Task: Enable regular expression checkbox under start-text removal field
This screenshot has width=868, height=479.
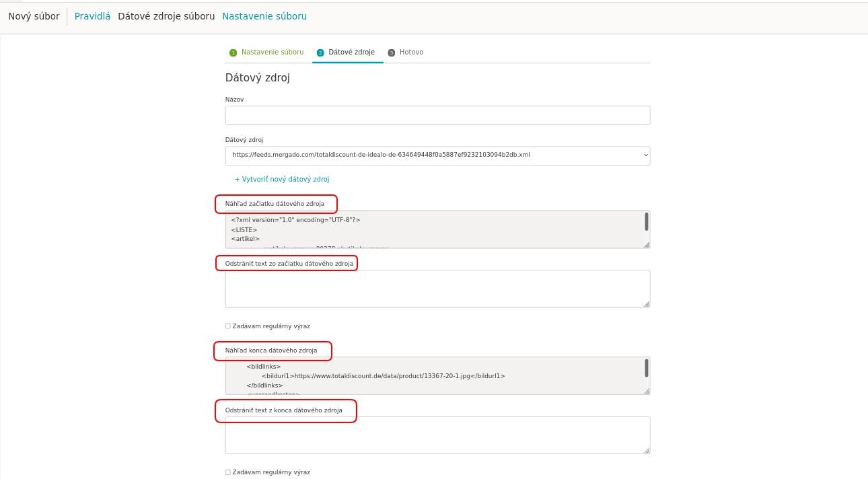Action: click(x=228, y=326)
